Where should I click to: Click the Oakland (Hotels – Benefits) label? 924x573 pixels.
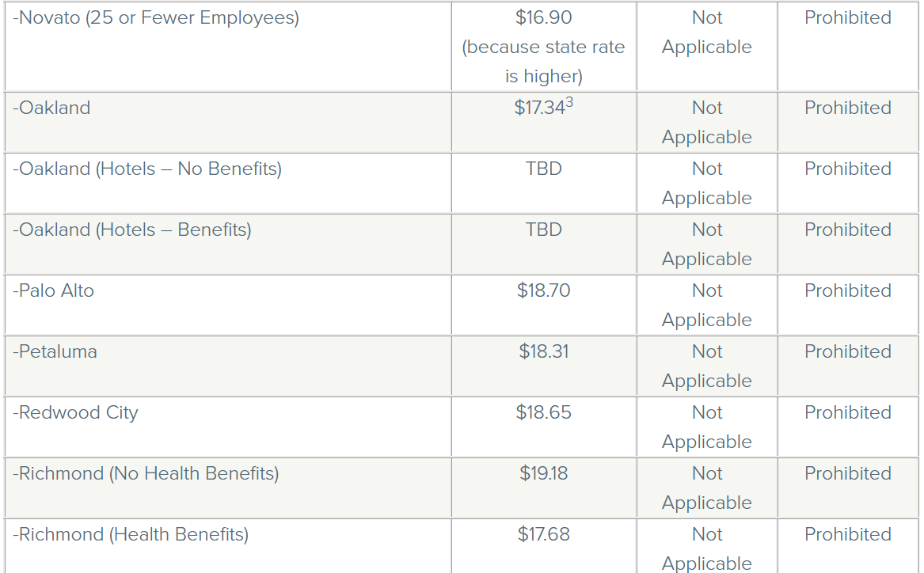[x=132, y=230]
